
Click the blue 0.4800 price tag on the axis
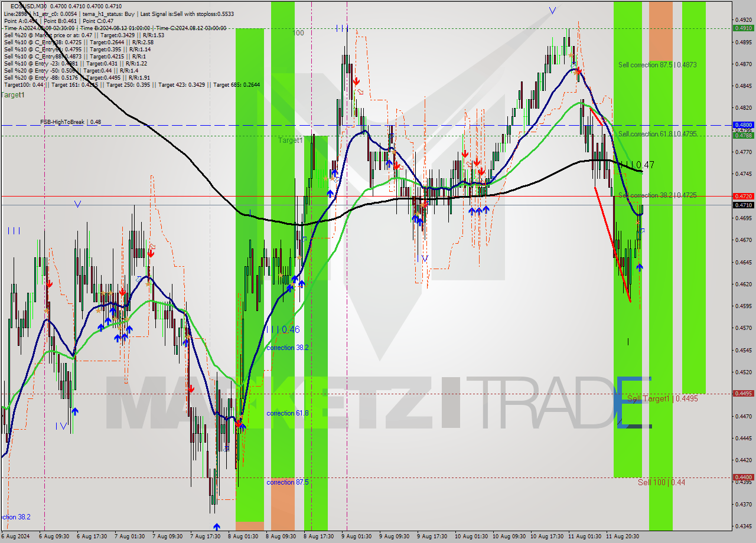pyautogui.click(x=743, y=125)
